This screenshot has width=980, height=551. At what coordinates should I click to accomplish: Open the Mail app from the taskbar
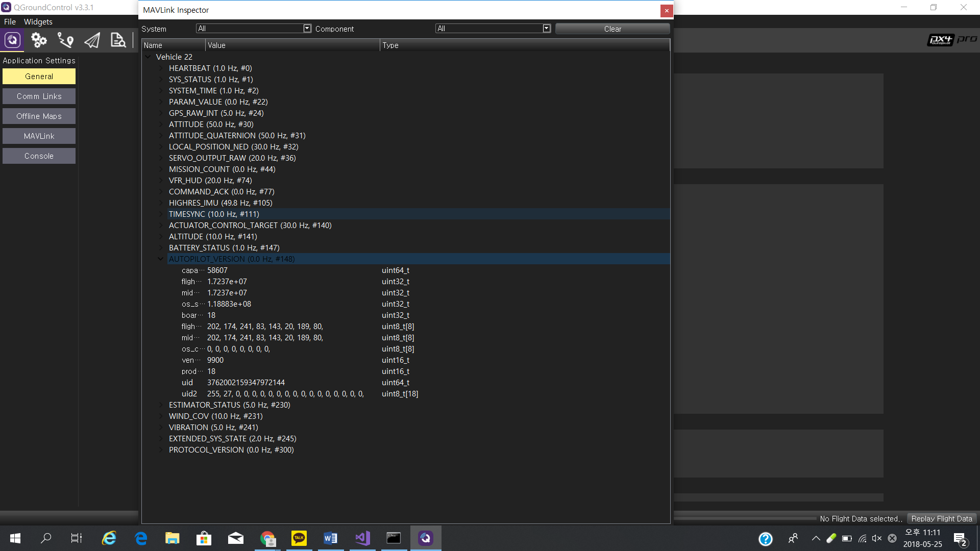pos(236,538)
